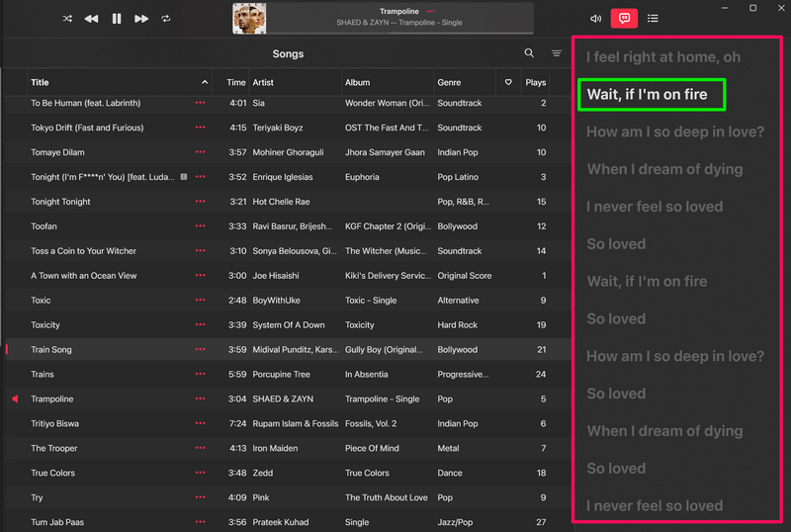Open the Up Next queue list
This screenshot has height=532, width=791.
pyautogui.click(x=653, y=19)
